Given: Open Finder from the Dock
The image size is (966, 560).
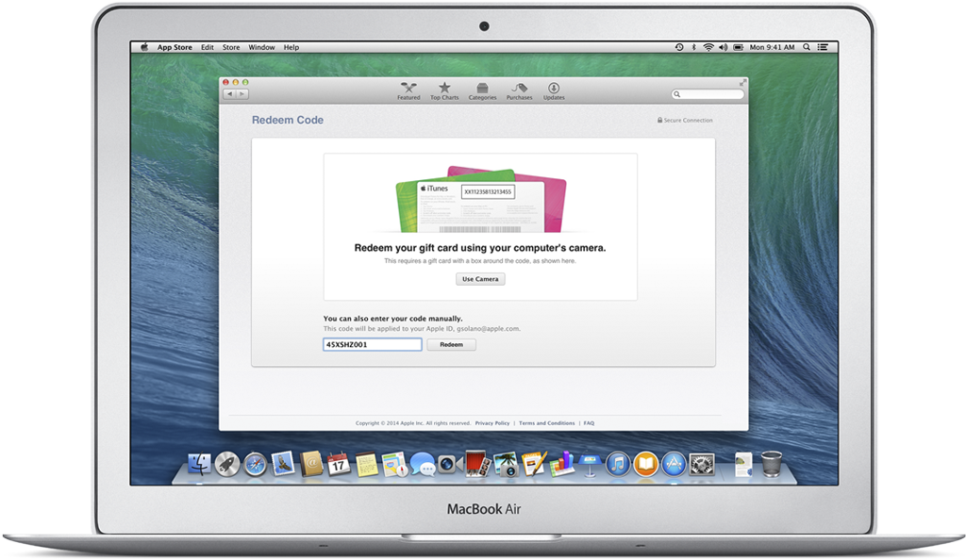Looking at the screenshot, I should pyautogui.click(x=199, y=464).
